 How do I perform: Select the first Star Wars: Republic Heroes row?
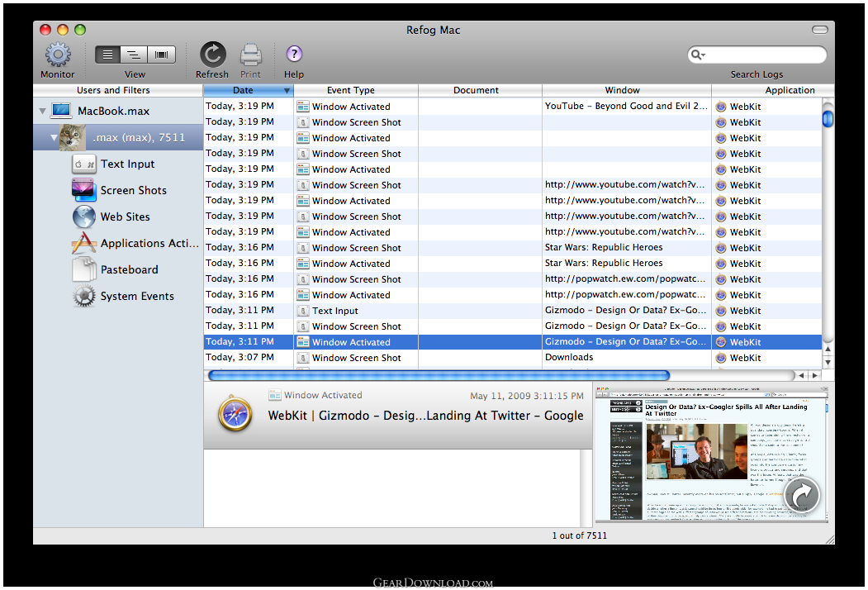(513, 248)
